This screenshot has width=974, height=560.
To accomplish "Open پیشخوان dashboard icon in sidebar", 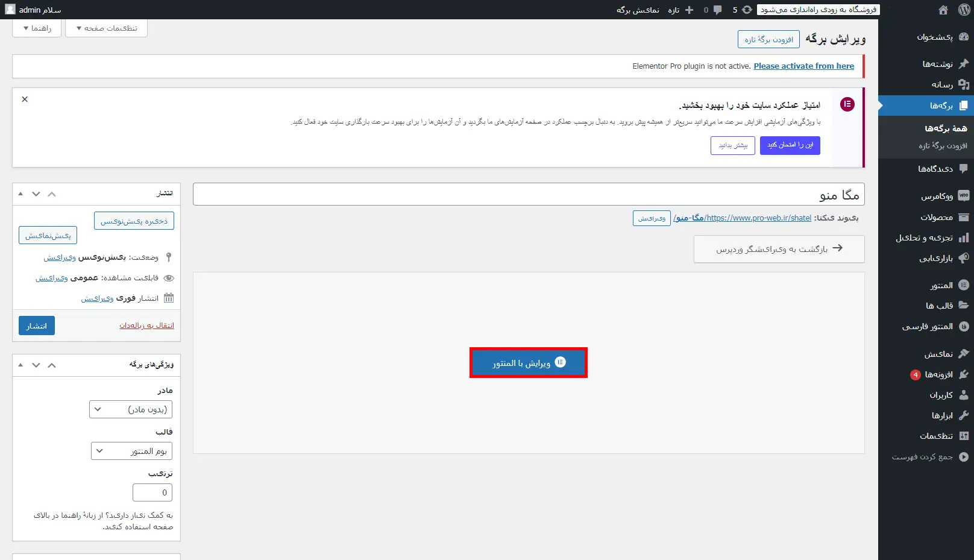I will (963, 37).
